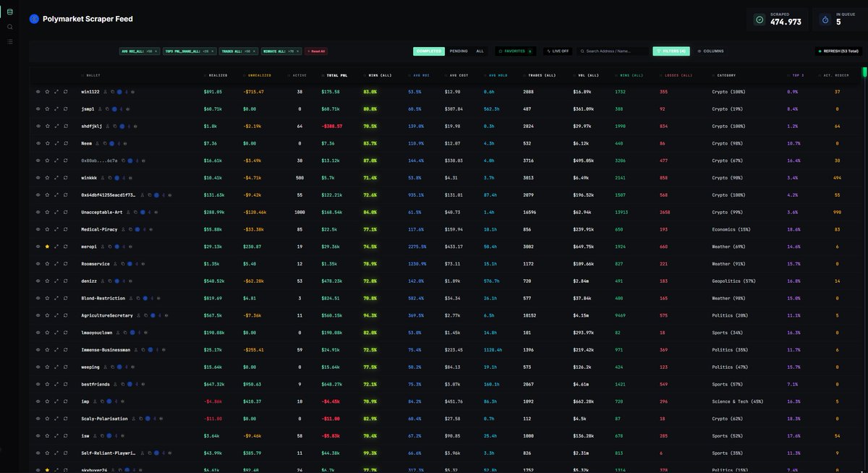Open the AgricultureSecretary wallet name

click(107, 315)
